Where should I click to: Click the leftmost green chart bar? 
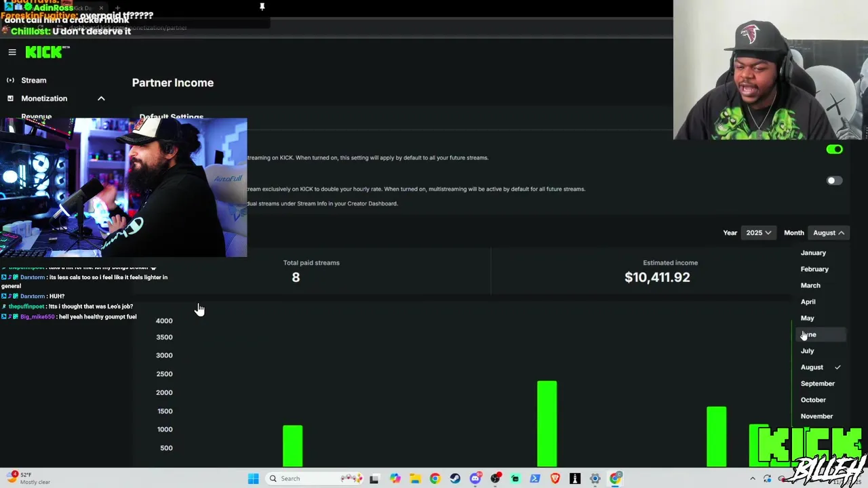click(292, 446)
